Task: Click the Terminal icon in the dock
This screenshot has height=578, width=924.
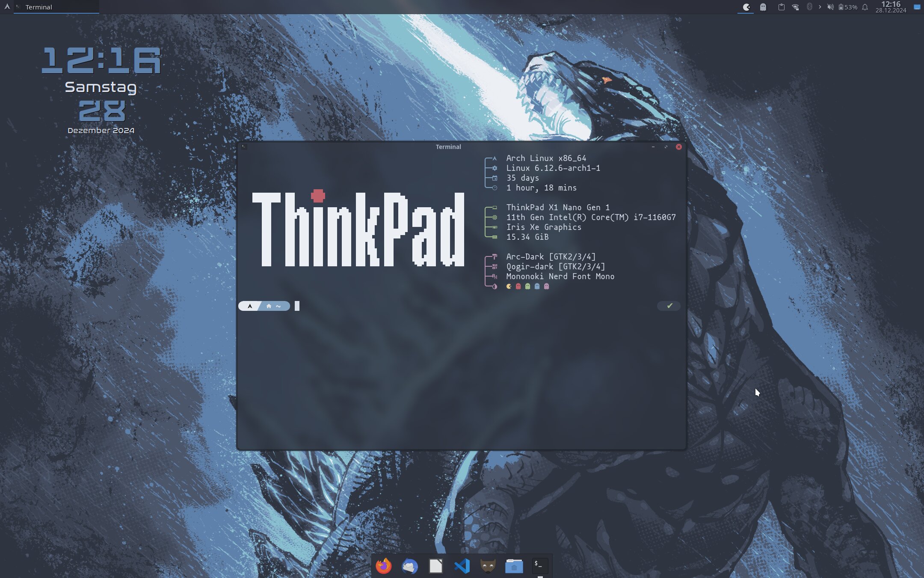Action: click(540, 566)
